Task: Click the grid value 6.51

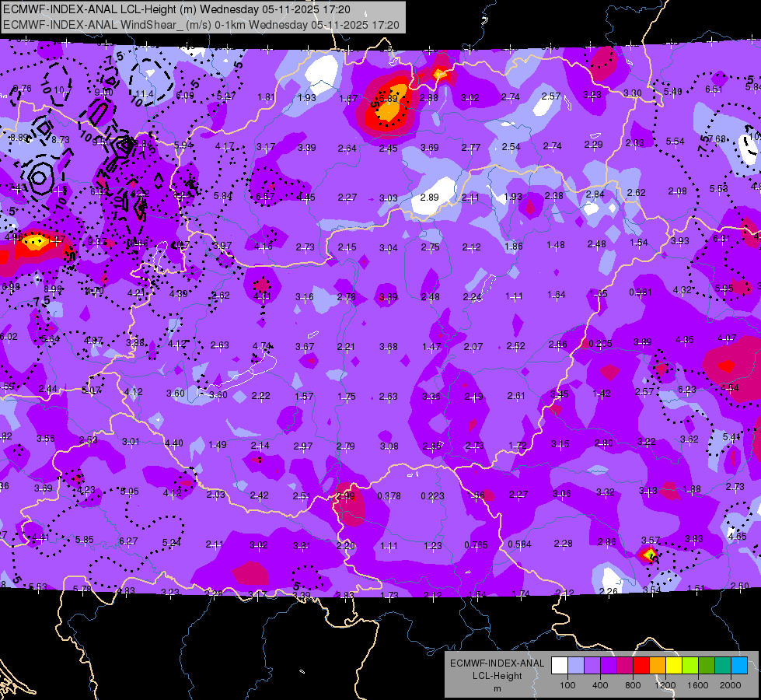Action: coord(714,89)
